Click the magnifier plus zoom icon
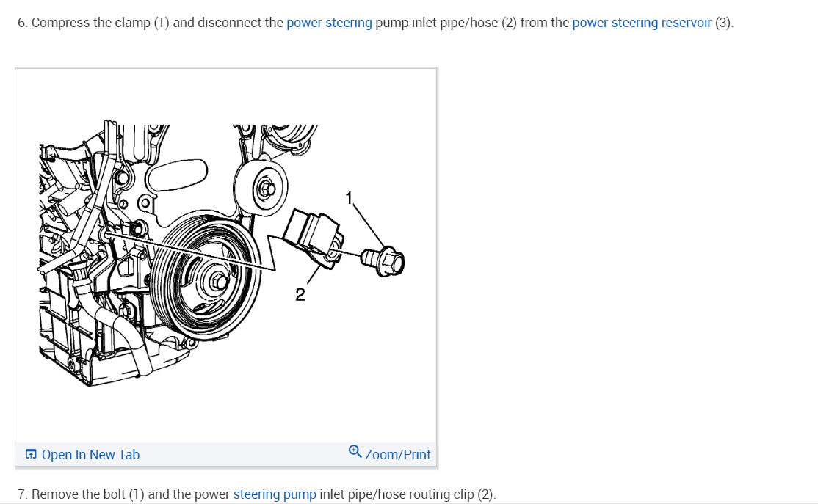Viewport: 818px width, 504px height. coord(355,451)
